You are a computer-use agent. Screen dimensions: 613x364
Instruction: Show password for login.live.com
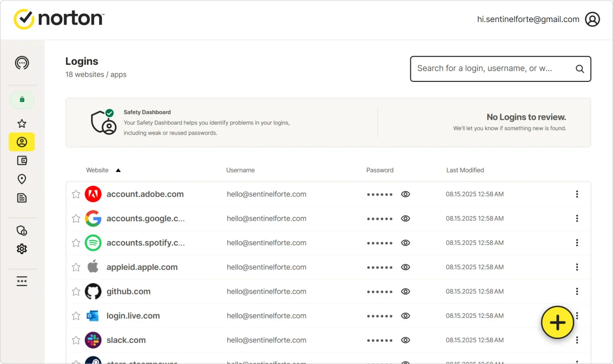point(406,316)
